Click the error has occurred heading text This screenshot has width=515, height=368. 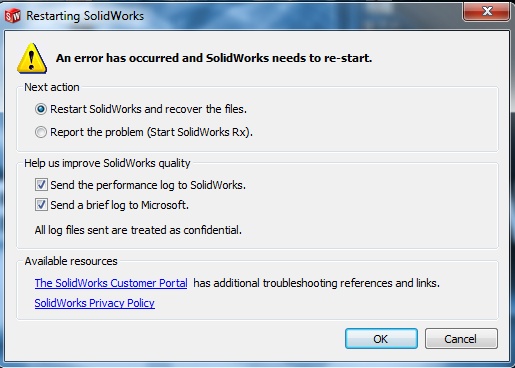214,58
